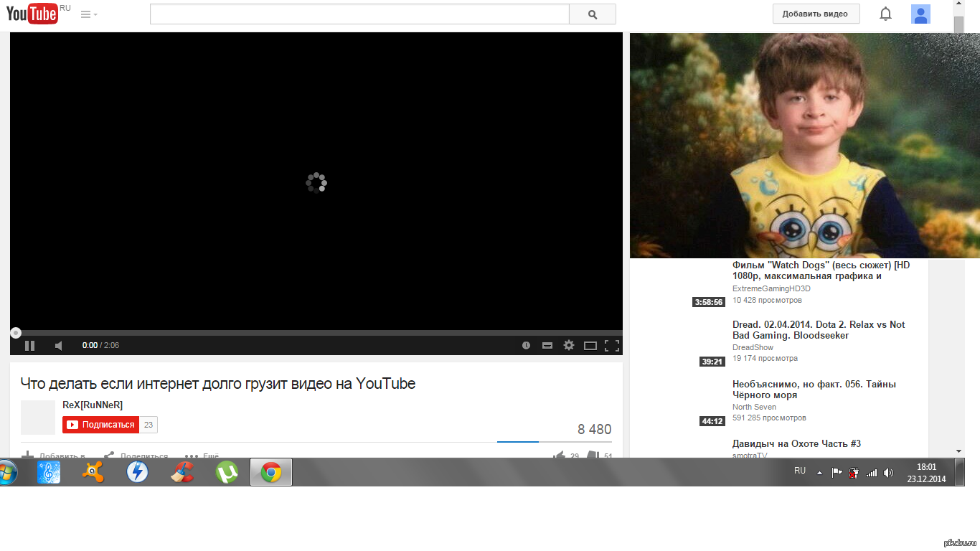The image size is (980, 551).
Task: Run search with the magnifier button
Action: click(x=593, y=14)
